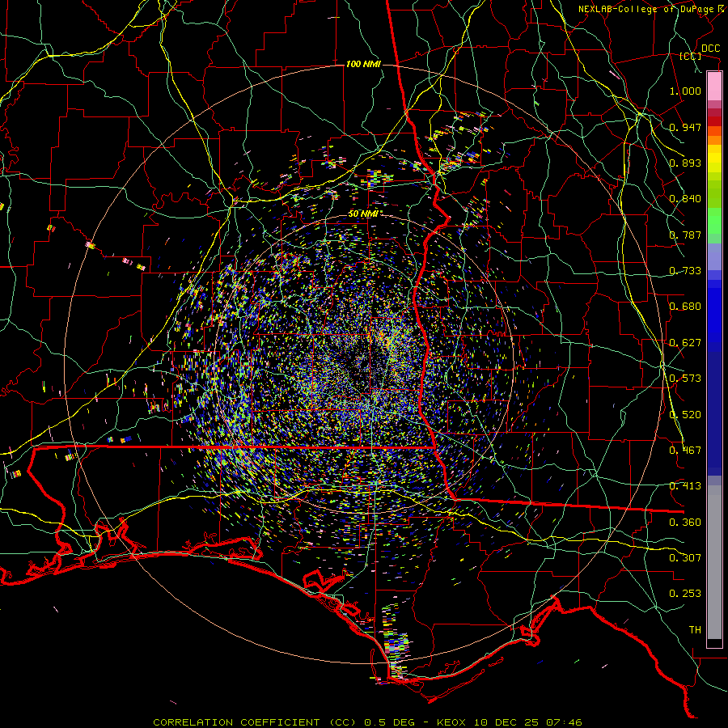This screenshot has height=728, width=728.
Task: Click the 100 NMI range ring label
Action: [x=363, y=64]
